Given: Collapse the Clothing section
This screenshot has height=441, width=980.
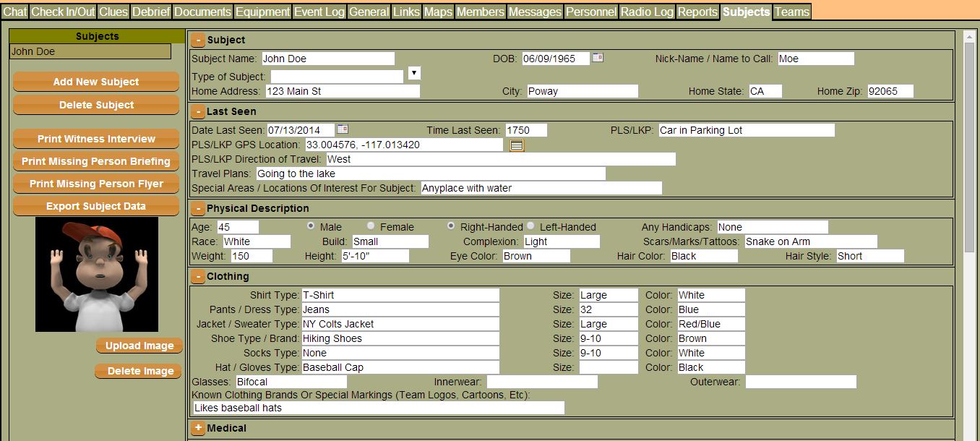Looking at the screenshot, I should click(197, 277).
